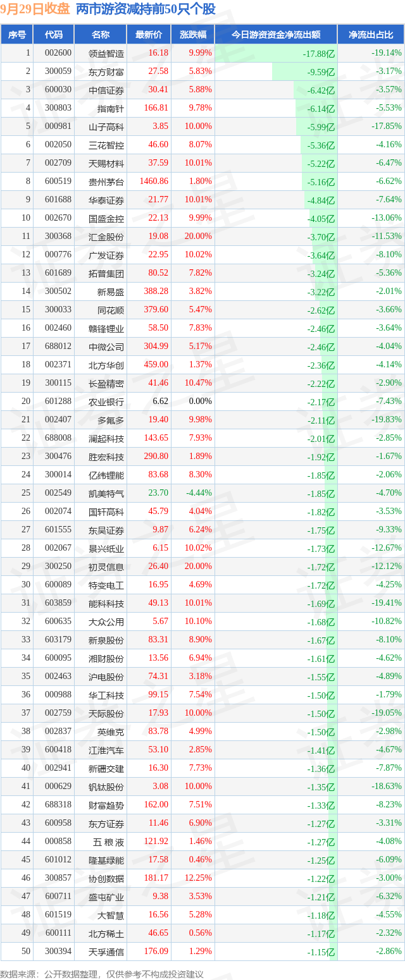Click the price 1460.86
Viewport: 405px width, 980px height.
(x=154, y=181)
